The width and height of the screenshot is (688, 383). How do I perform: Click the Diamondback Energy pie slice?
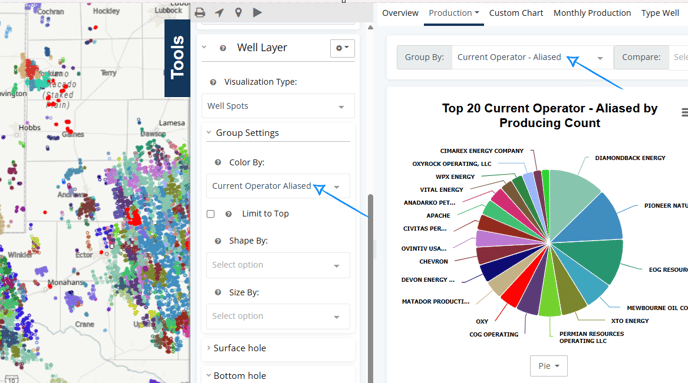point(569,197)
